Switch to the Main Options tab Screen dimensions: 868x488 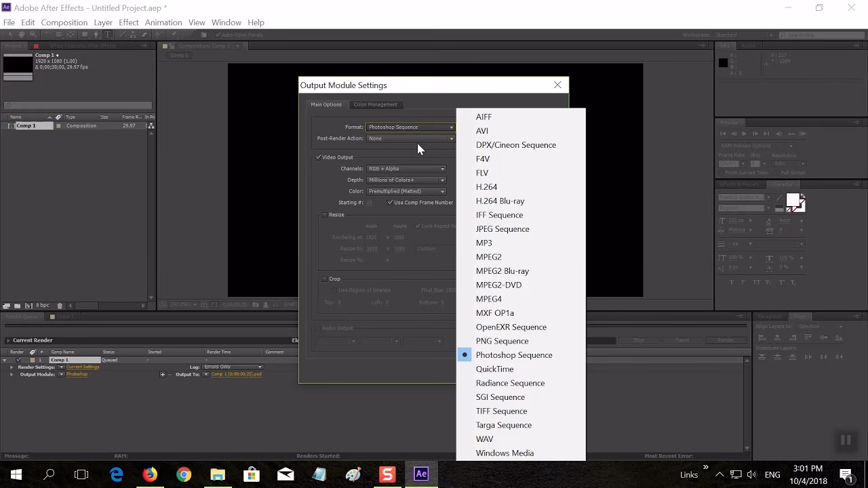click(x=326, y=104)
